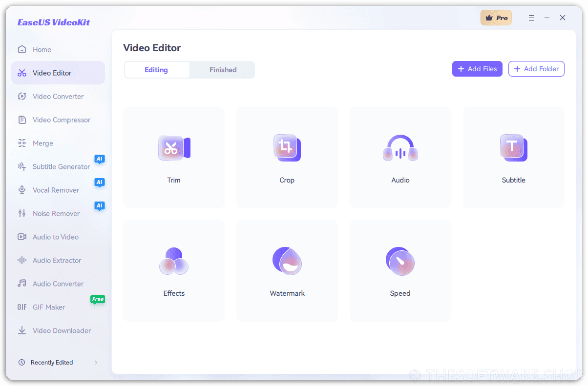Click the AI badge on Vocal Remover

(x=100, y=183)
